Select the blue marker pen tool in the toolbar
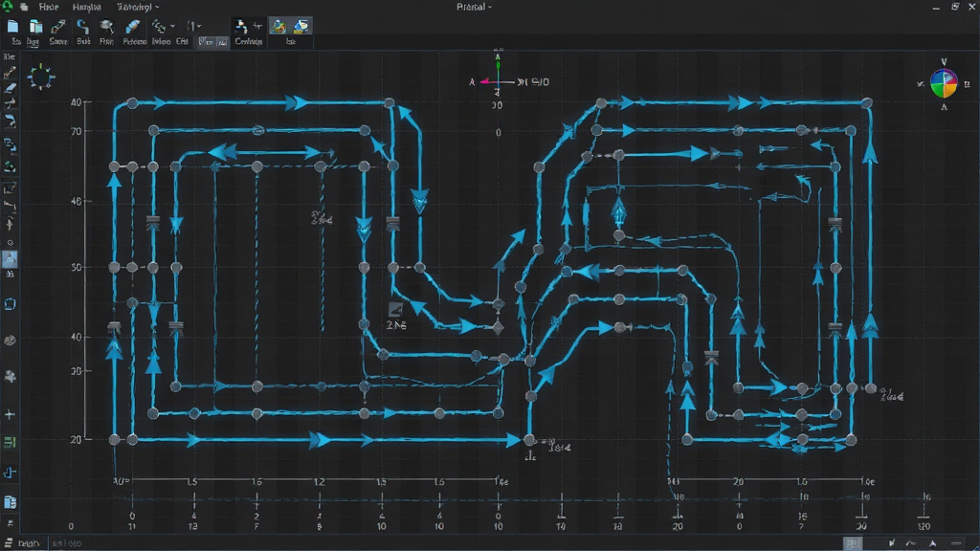The width and height of the screenshot is (980, 551). (132, 26)
